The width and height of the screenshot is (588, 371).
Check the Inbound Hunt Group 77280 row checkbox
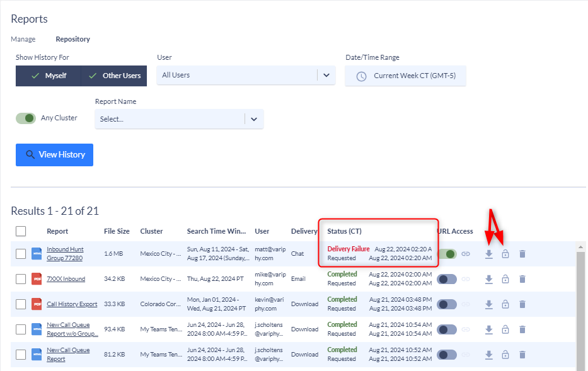click(x=21, y=254)
